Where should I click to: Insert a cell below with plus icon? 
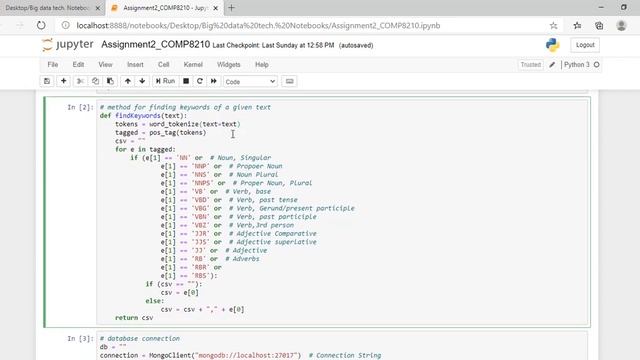(x=63, y=81)
